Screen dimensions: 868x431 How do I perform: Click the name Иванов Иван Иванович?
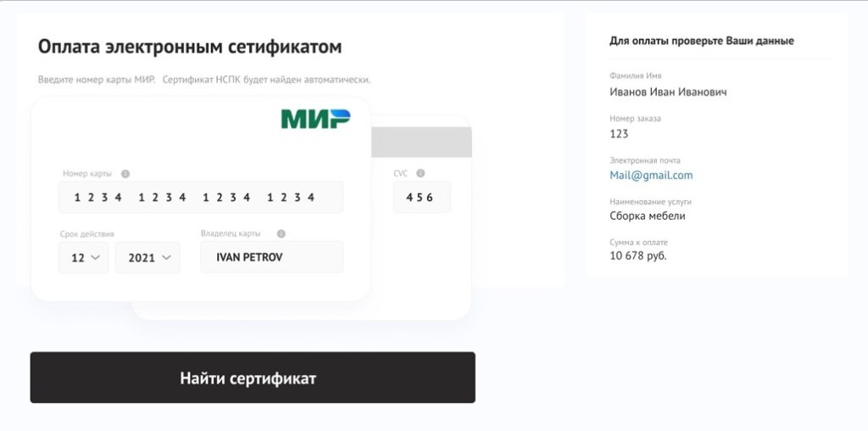(668, 92)
